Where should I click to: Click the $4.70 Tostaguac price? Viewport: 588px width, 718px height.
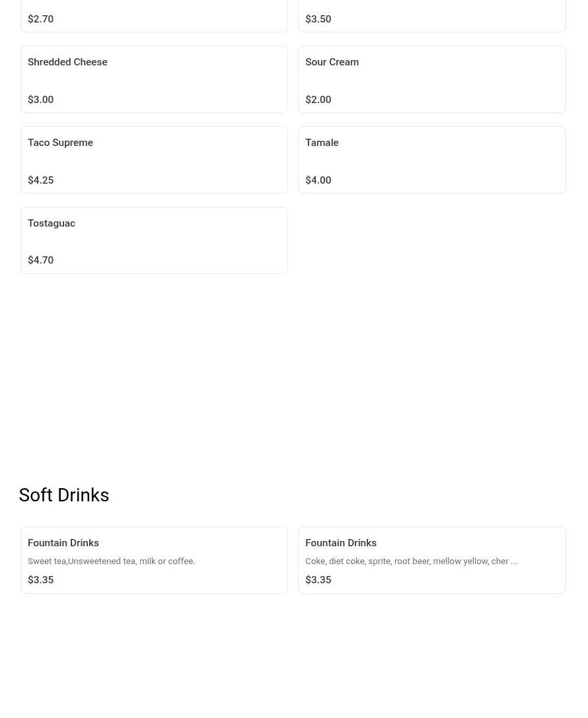click(x=41, y=260)
